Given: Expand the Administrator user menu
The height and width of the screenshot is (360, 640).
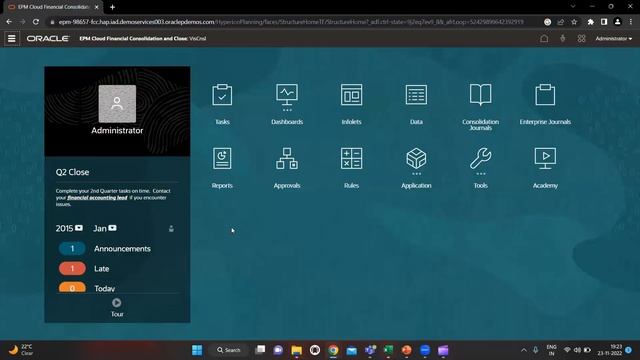Looking at the screenshot, I should coord(613,38).
